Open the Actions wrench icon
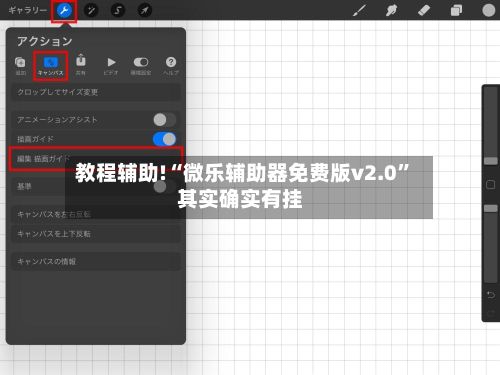This screenshot has width=500, height=375. 64,11
